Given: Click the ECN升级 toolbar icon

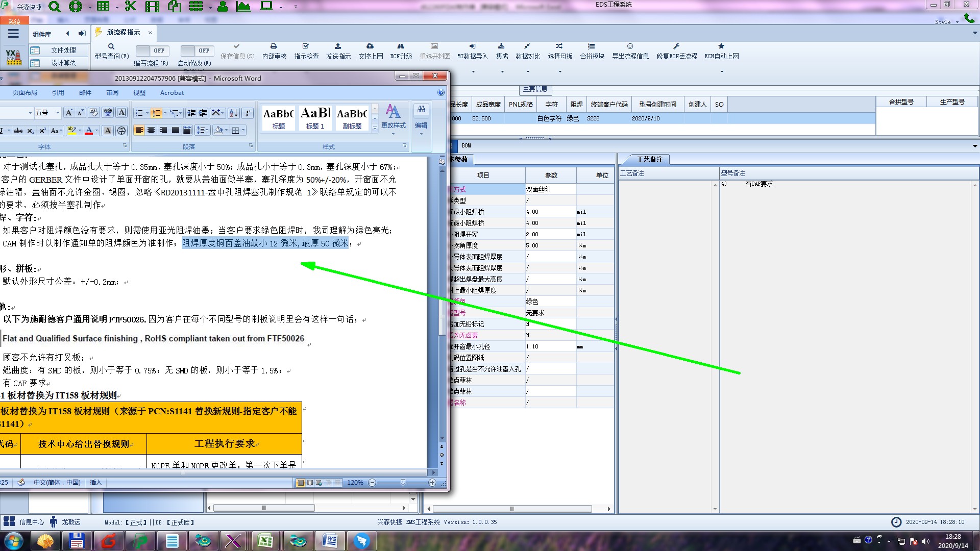Looking at the screenshot, I should click(x=401, y=46).
